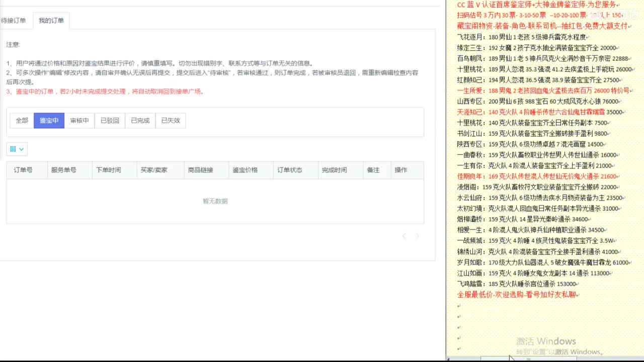644x362 pixels.
Task: Select the 全部 filter
Action: (x=22, y=120)
